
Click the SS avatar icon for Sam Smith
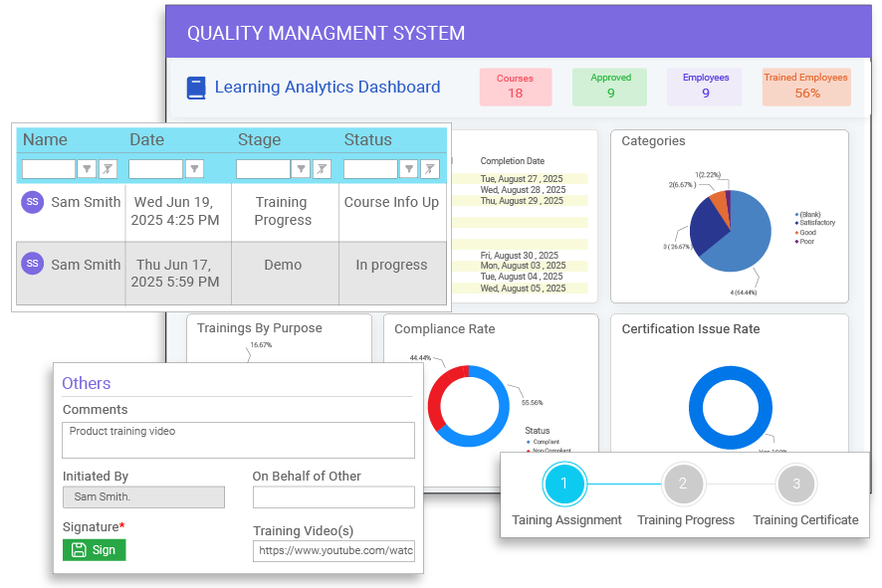(x=32, y=202)
